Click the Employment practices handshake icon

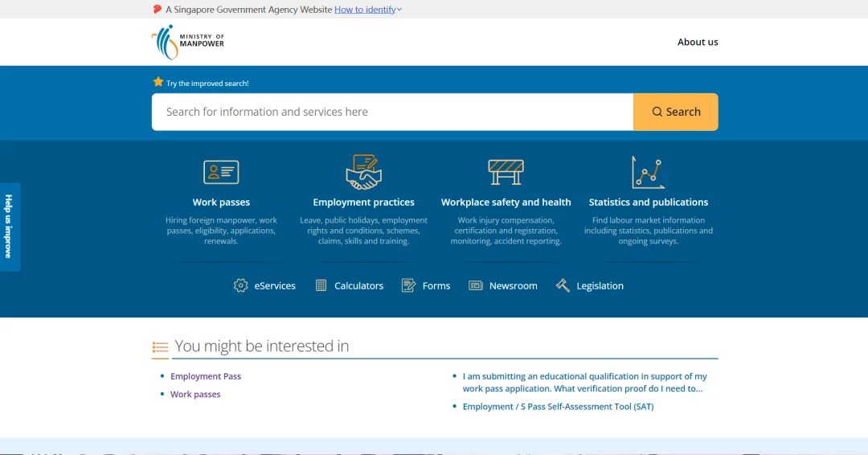pos(364,171)
